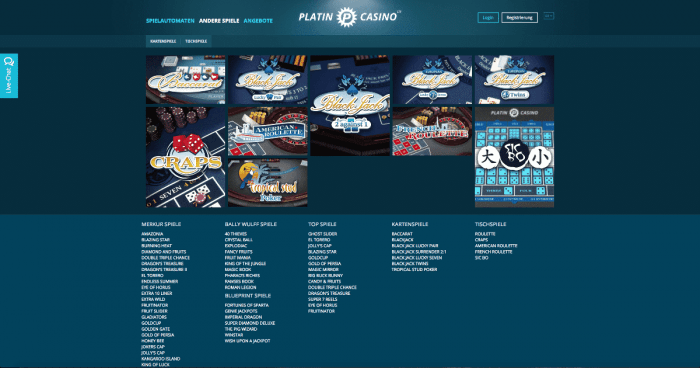Click Endless Summer link
This screenshot has width=700, height=368.
[160, 281]
